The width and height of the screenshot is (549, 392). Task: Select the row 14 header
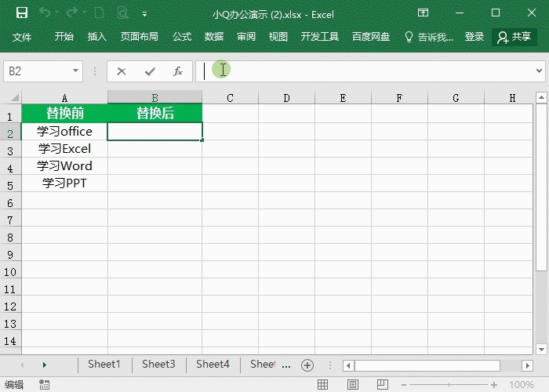point(10,340)
